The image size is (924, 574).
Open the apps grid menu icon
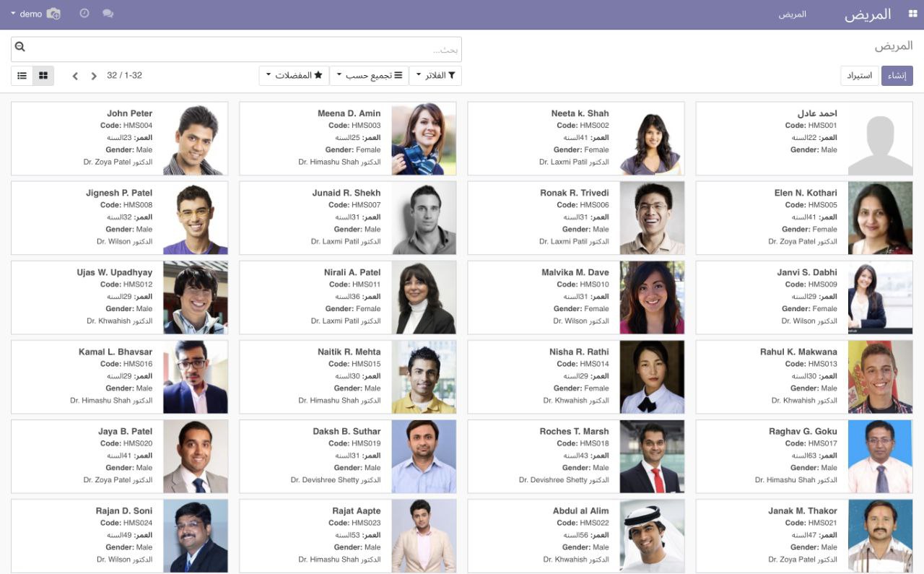pyautogui.click(x=912, y=14)
